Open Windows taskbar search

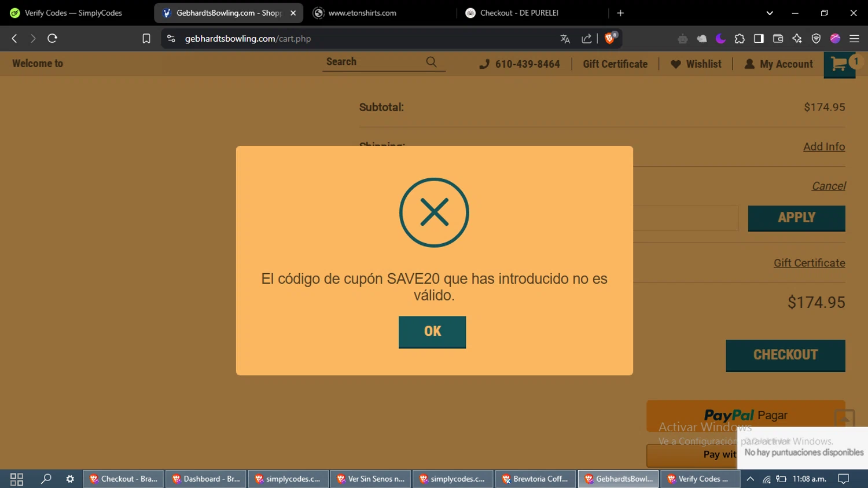pos(46,479)
